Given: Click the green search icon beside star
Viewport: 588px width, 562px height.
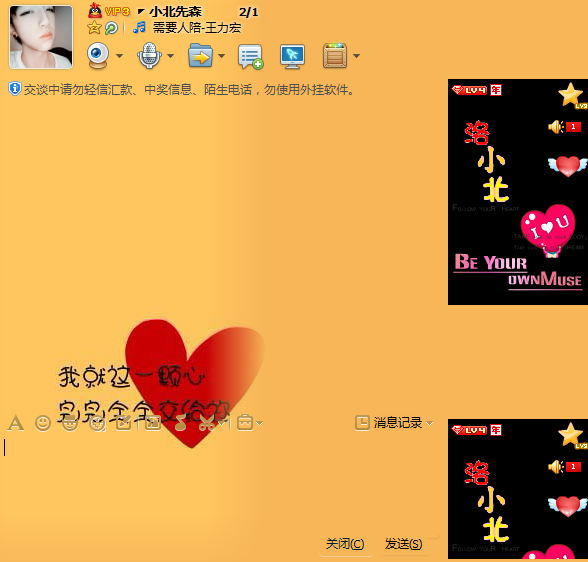Looking at the screenshot, I should click(x=111, y=28).
